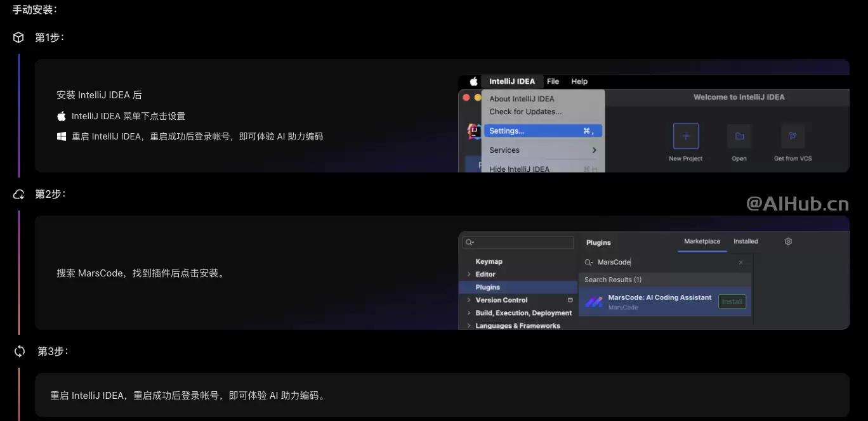Click the Get from VCS icon
868x421 pixels.
point(792,136)
